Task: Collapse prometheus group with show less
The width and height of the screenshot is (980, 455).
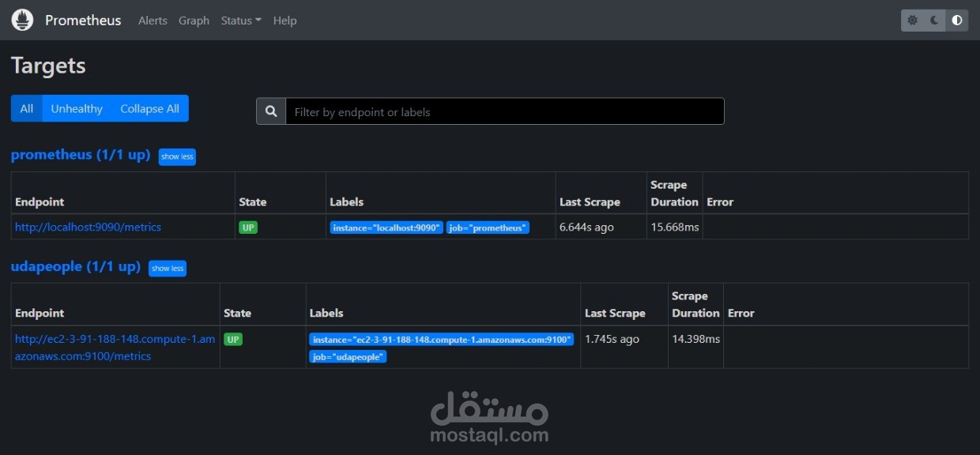Action: tap(177, 156)
